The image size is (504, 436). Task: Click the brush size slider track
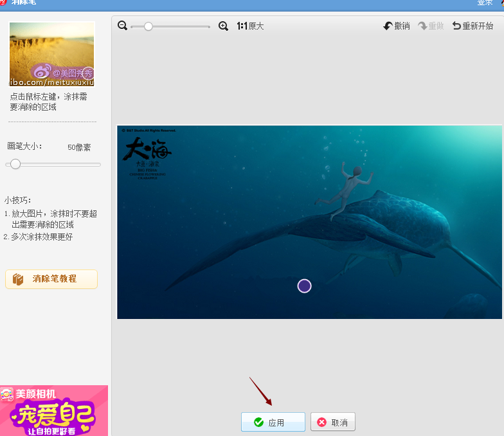pyautogui.click(x=53, y=165)
